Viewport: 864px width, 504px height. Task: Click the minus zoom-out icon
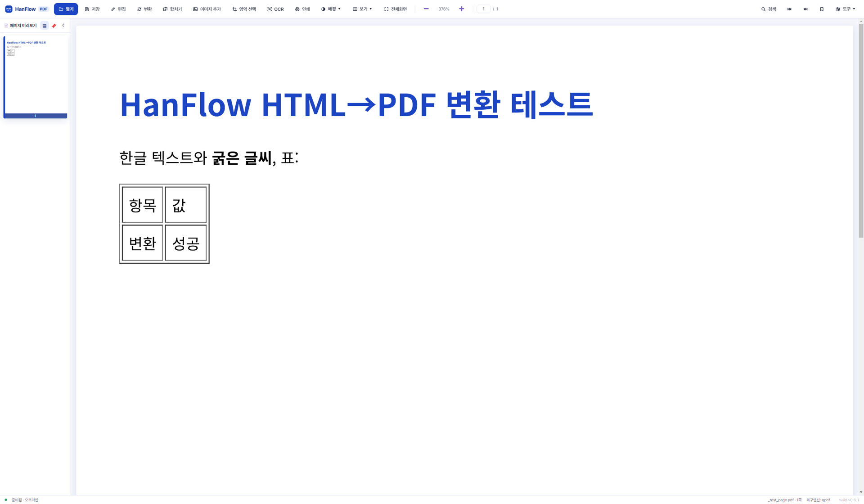click(426, 9)
